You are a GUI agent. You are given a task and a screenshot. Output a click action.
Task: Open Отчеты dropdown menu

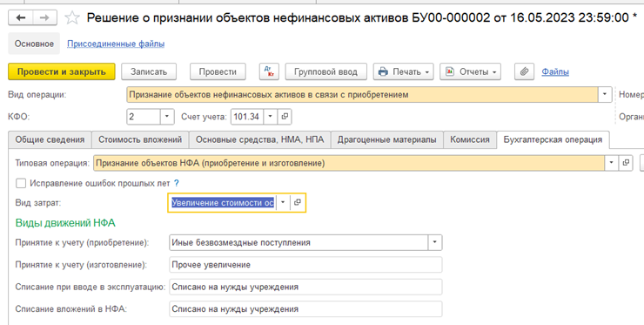[470, 71]
